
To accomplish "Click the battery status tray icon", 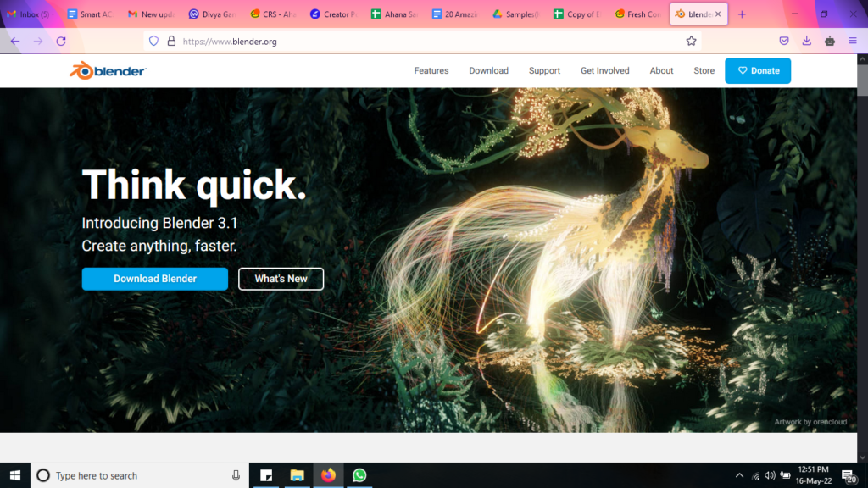I will [786, 475].
